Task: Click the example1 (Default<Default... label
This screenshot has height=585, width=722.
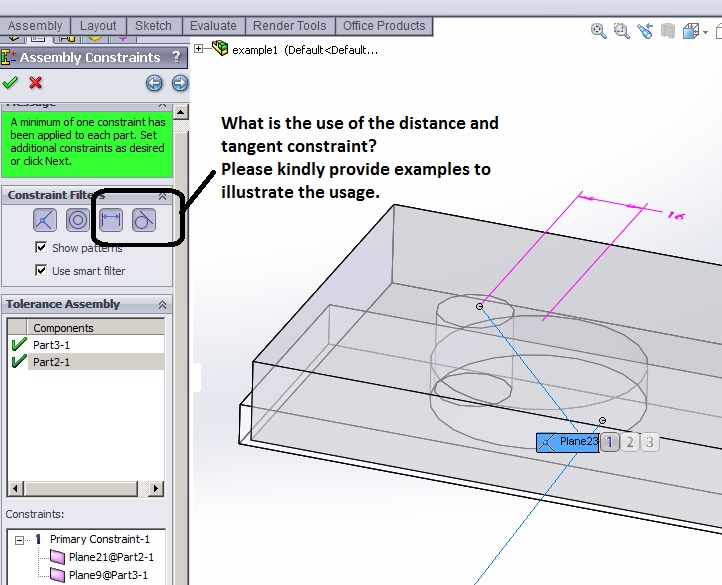Action: [x=305, y=50]
